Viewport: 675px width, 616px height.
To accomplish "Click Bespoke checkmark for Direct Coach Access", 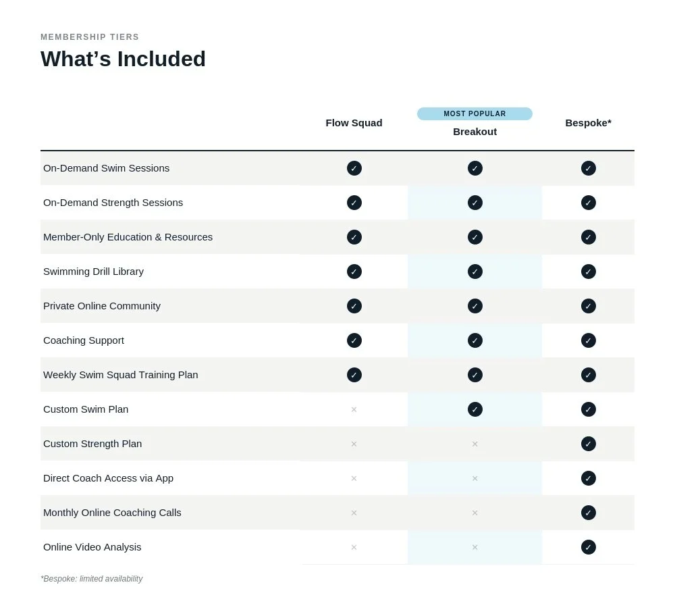I will [588, 478].
